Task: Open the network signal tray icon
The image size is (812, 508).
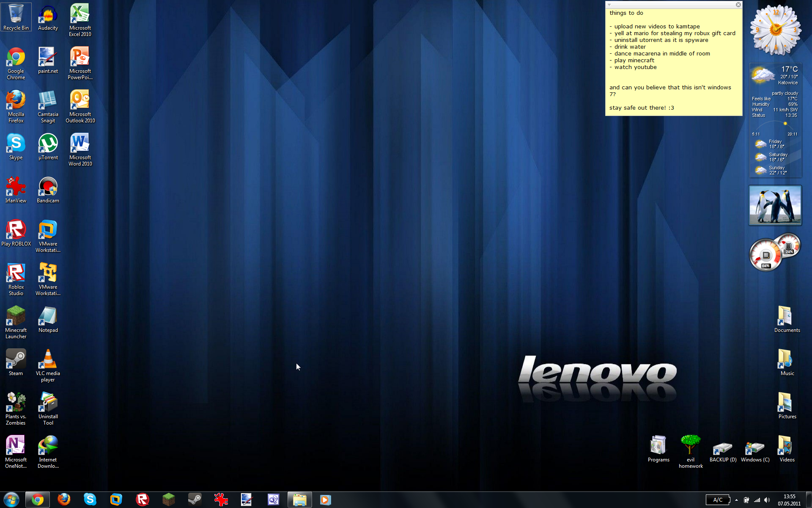Action: (757, 500)
